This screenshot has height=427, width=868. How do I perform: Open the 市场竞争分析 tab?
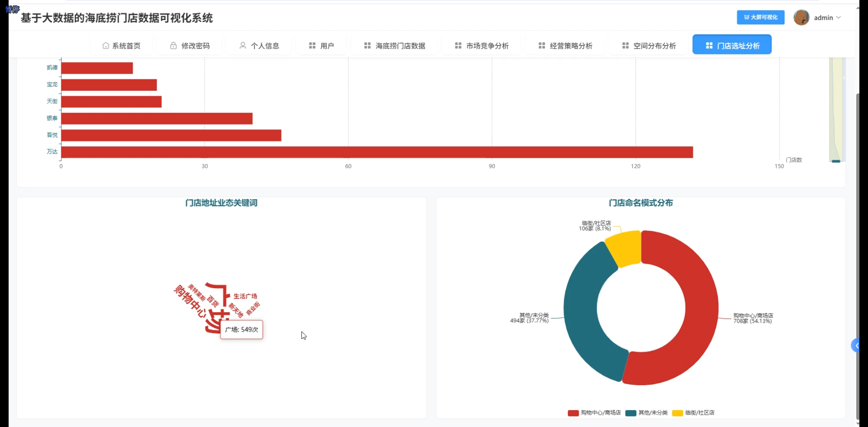pyautogui.click(x=482, y=45)
